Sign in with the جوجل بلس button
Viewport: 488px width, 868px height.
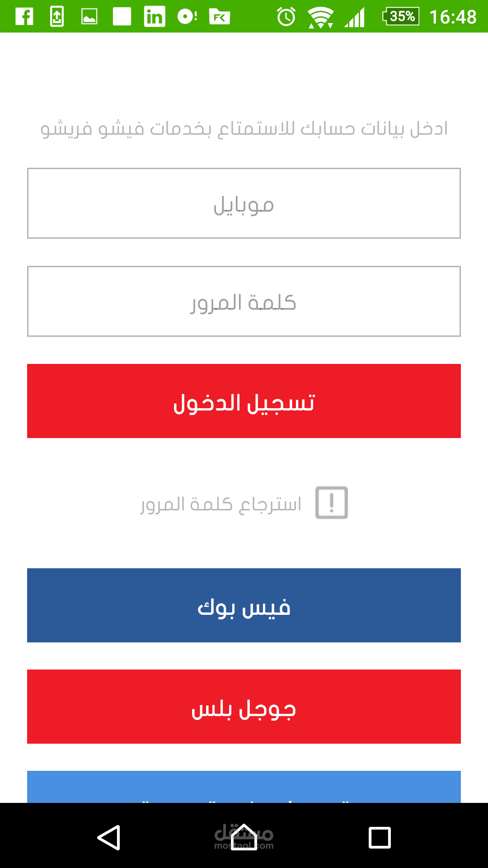[x=244, y=707]
